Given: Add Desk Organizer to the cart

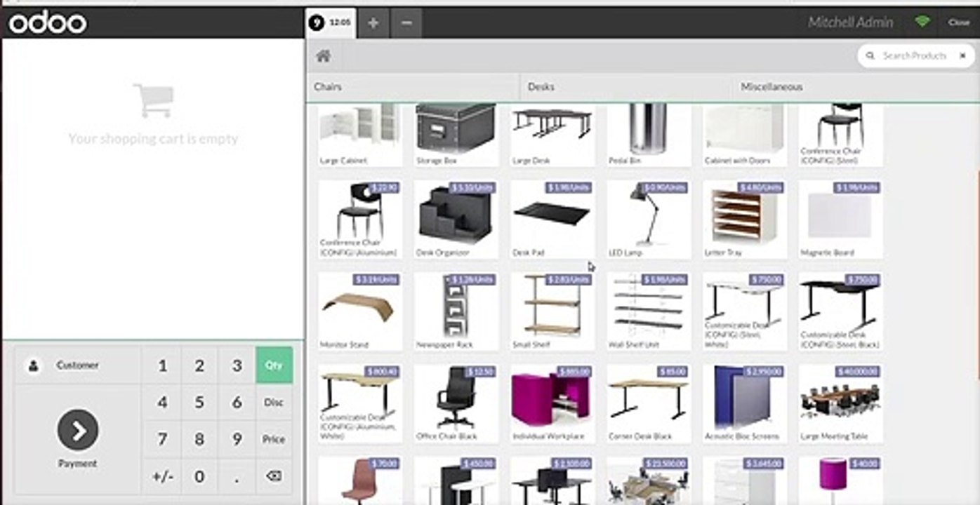Looking at the screenshot, I should point(456,220).
